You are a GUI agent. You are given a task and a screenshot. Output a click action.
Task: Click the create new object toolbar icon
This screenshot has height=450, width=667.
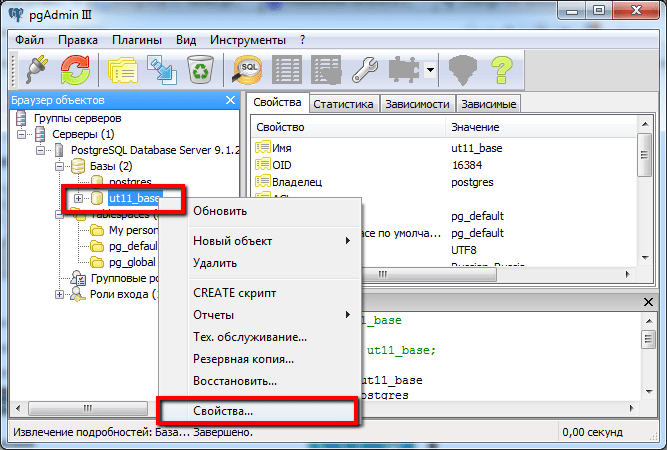(162, 69)
